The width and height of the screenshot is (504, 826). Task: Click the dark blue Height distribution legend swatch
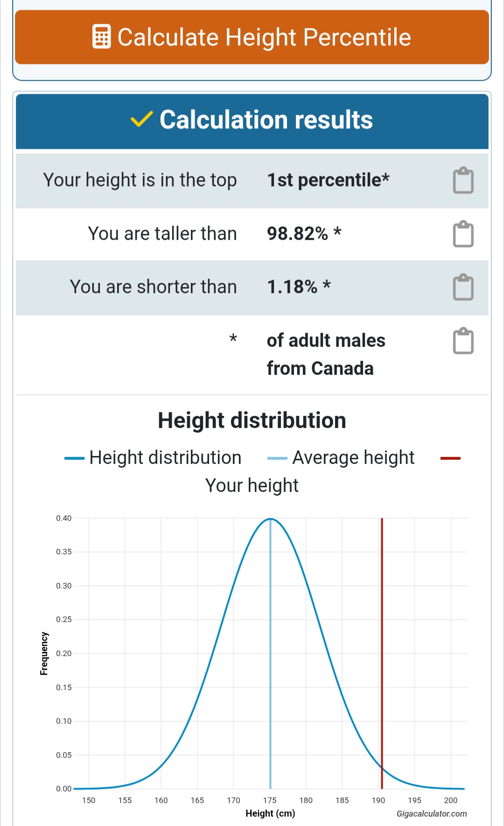pos(74,458)
